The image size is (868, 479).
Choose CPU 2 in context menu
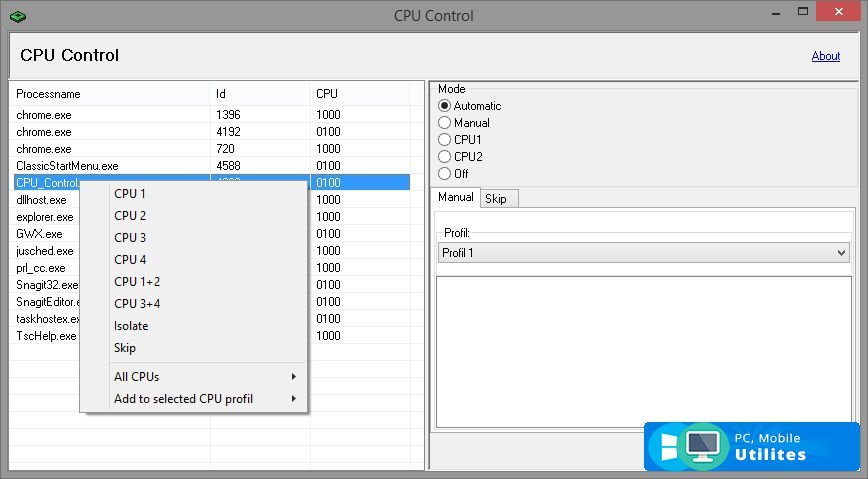[193, 216]
